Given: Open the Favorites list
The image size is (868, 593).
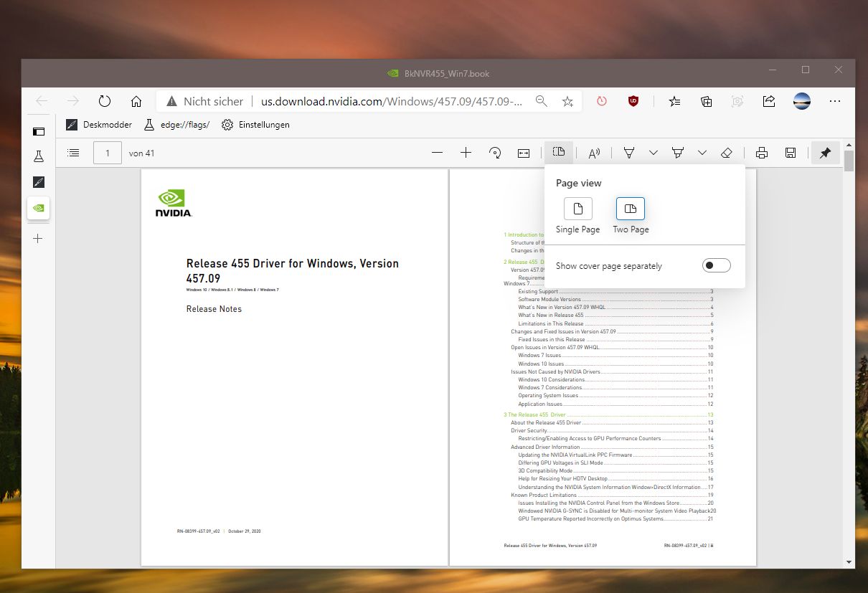Looking at the screenshot, I should 674,102.
